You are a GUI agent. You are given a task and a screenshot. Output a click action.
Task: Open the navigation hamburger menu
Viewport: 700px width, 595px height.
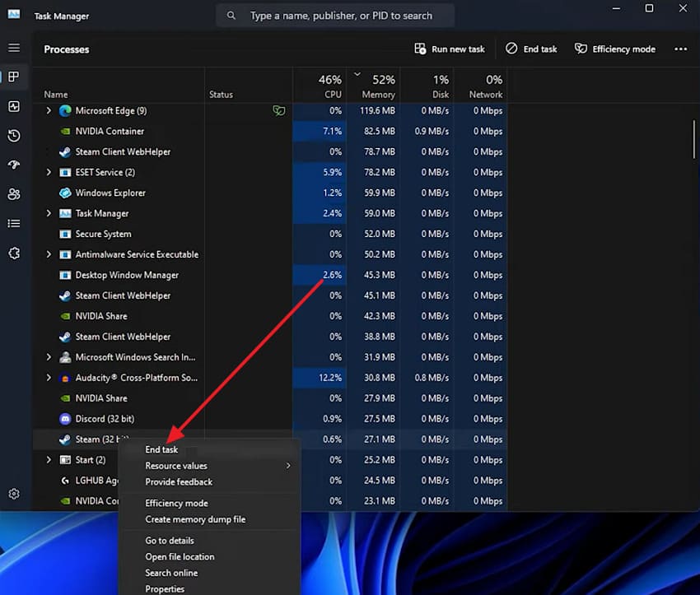(x=14, y=47)
